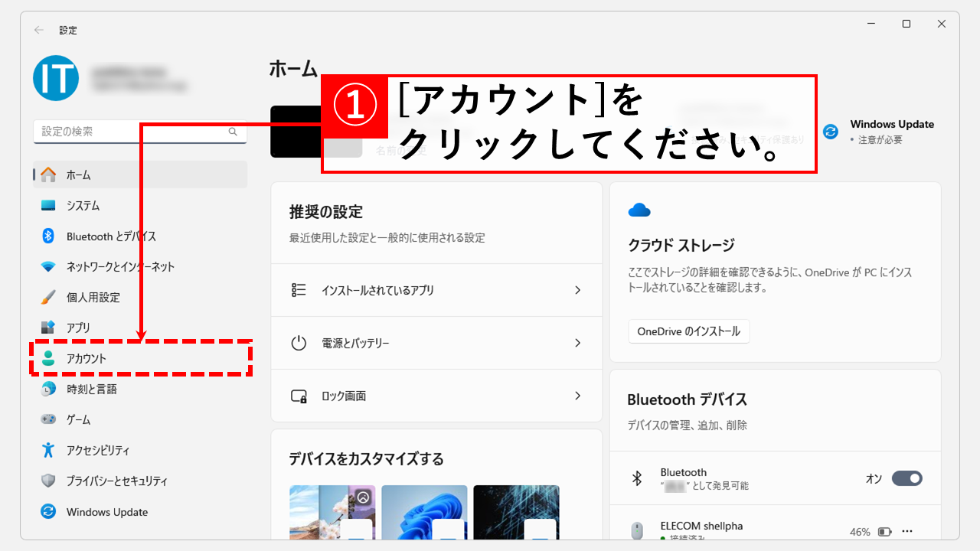Click the ELECOM shellpha device name

[x=701, y=526]
